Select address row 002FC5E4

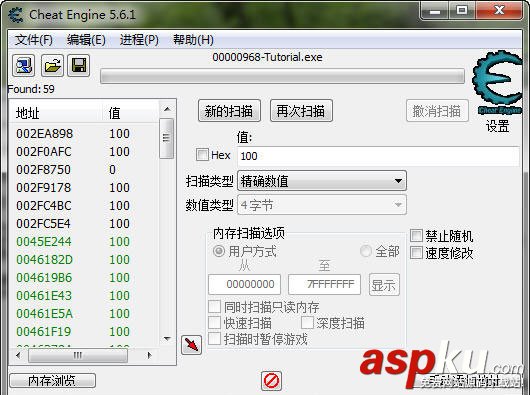click(85, 223)
